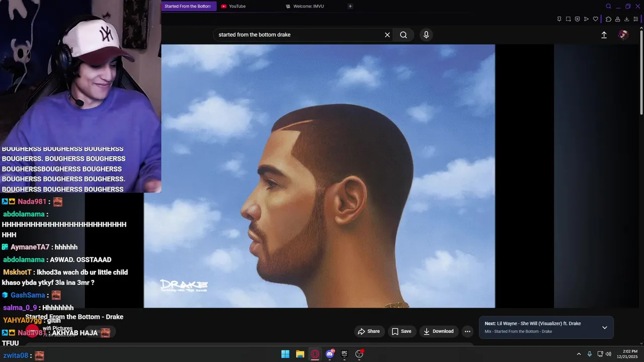
Task: Click chat username zwita08
Action: tap(16, 355)
